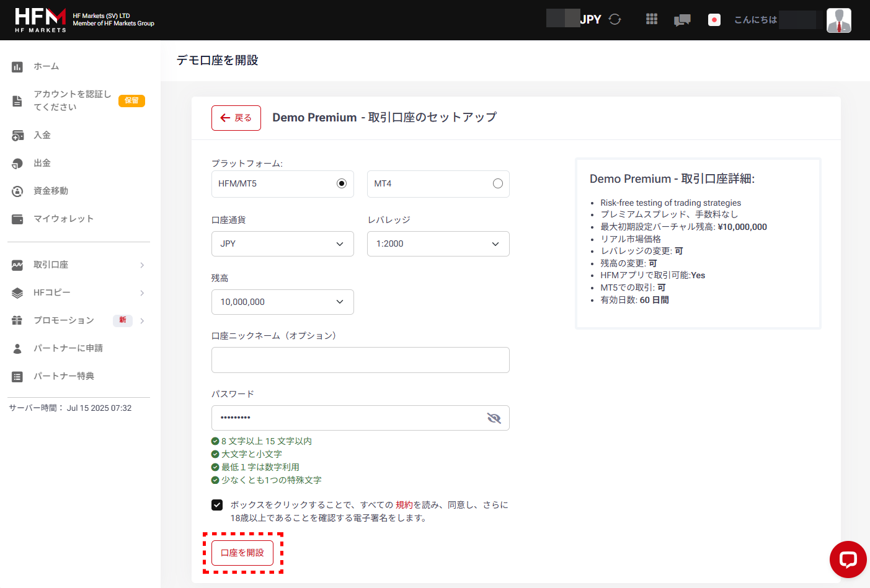Viewport: 870px width, 588px height.
Task: Click the 大文字と小文字 password requirement
Action: pos(252,454)
